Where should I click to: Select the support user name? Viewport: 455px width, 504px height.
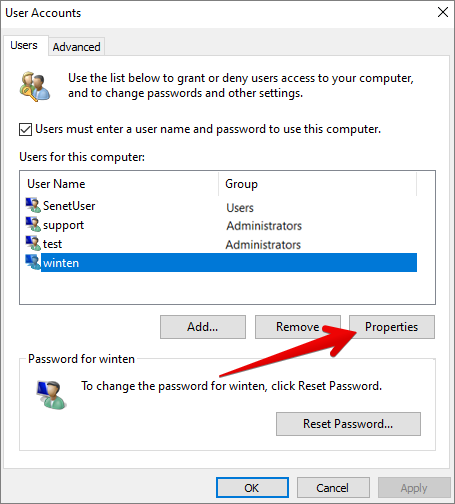(x=63, y=225)
